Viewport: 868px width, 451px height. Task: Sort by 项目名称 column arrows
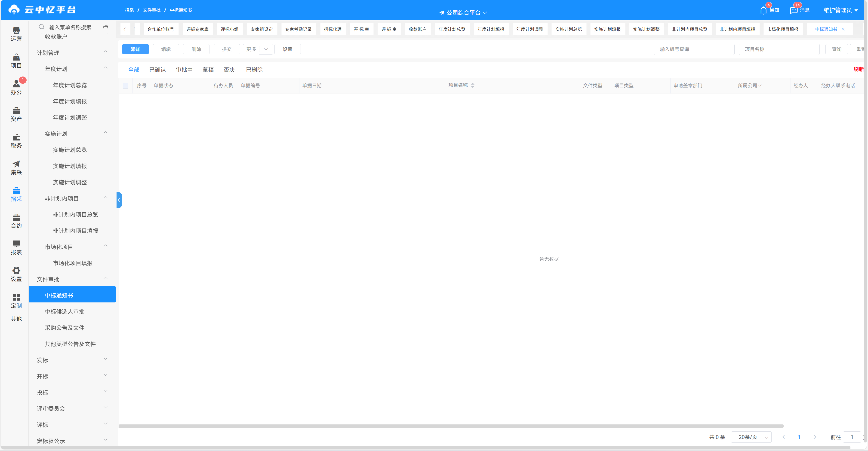[472, 85]
